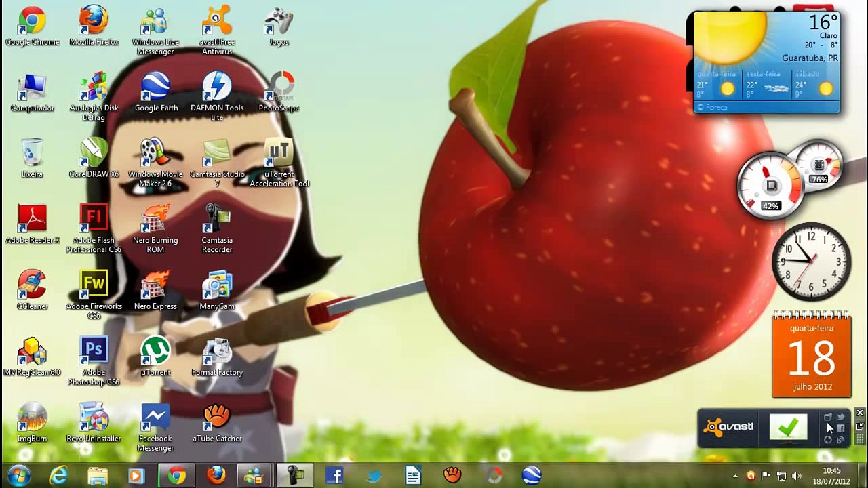The width and height of the screenshot is (868, 488).
Task: Select Auslogics Disk Defrag desktop shortcut
Action: click(94, 98)
